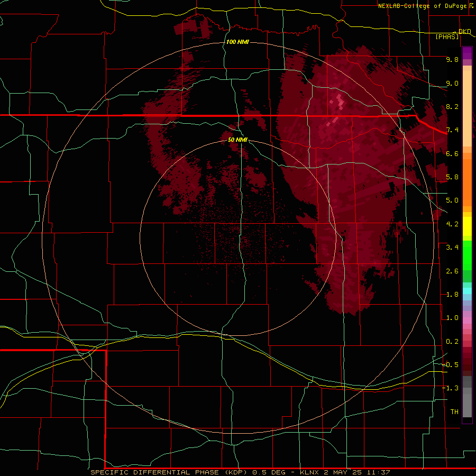Click the 3.4 value on the color scale

click(x=452, y=248)
